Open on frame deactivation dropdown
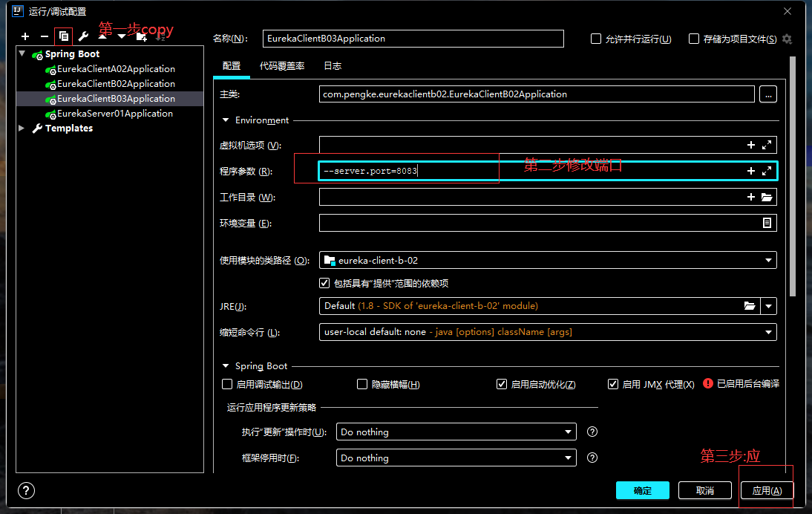 456,458
